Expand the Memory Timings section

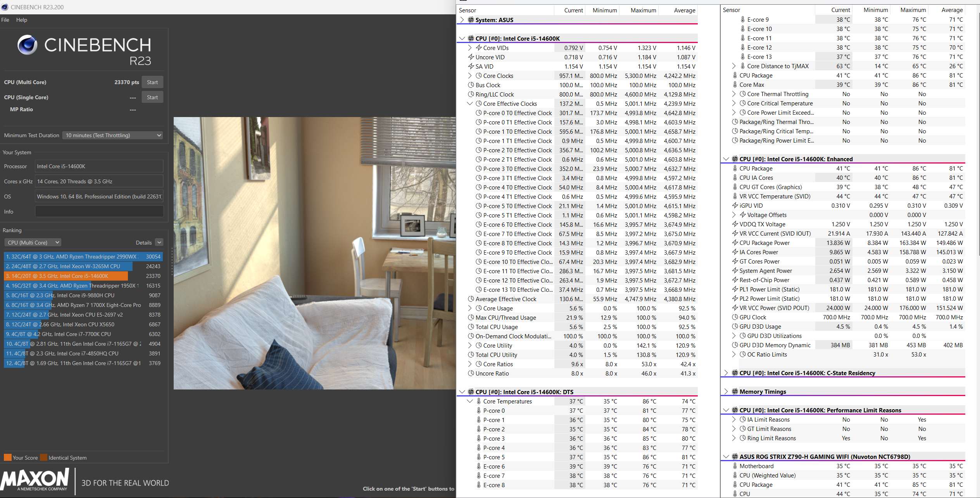click(x=726, y=391)
